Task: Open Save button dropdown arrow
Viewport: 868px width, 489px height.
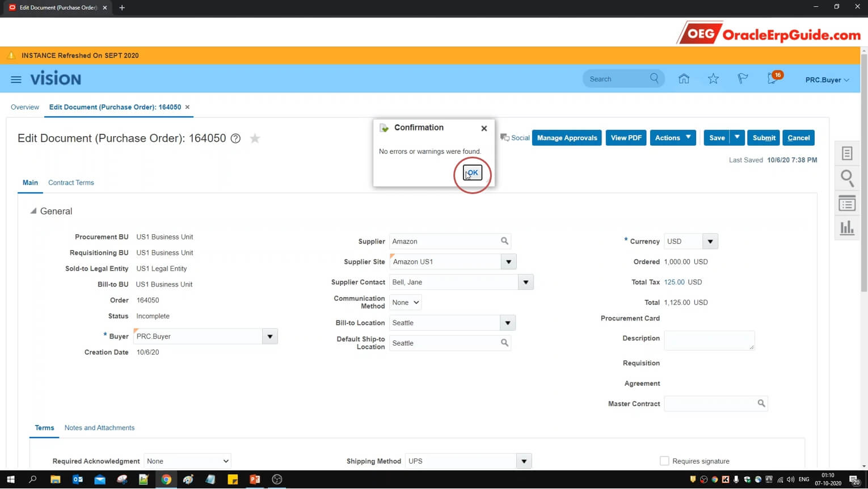Action: click(737, 137)
